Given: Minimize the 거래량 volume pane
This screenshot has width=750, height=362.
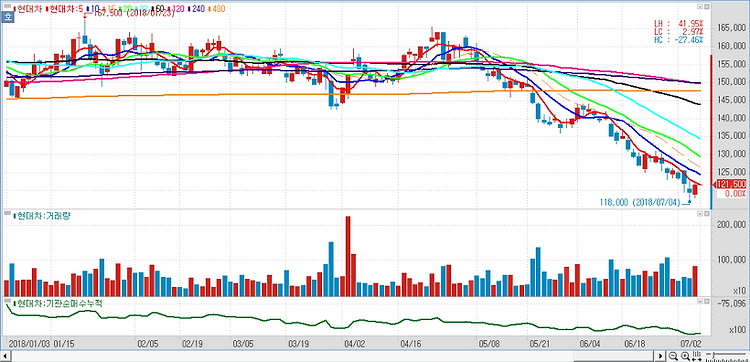Looking at the screenshot, I should [x=700, y=213].
